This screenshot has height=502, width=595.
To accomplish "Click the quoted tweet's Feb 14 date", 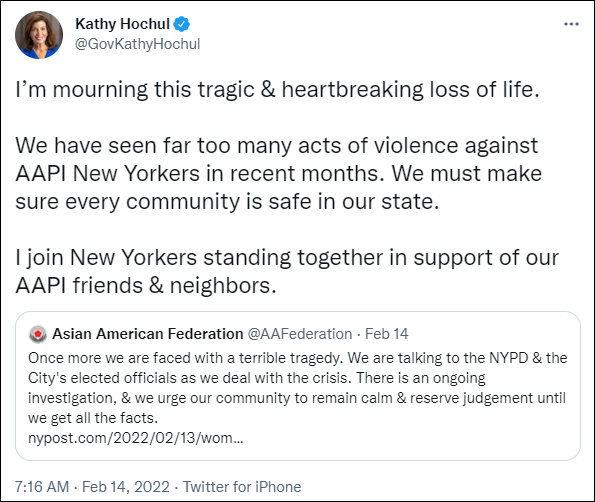I will (x=386, y=334).
